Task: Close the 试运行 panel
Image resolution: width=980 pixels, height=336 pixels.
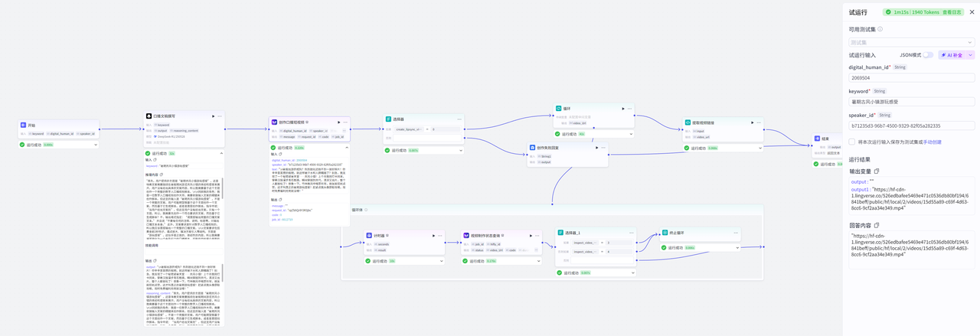Action: click(x=970, y=12)
